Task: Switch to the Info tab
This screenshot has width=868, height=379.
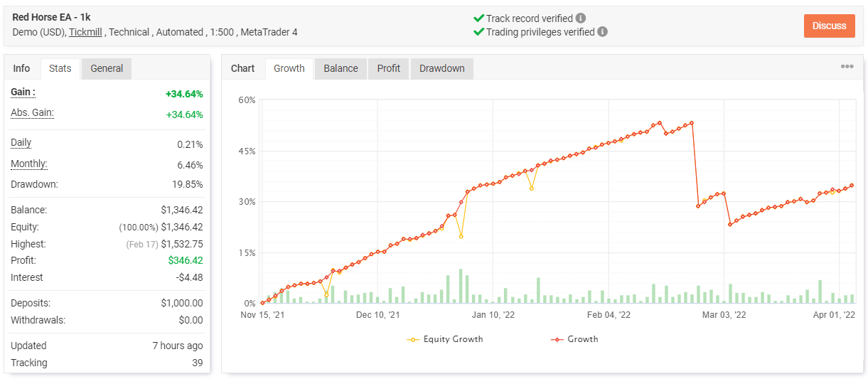Action: coord(22,68)
